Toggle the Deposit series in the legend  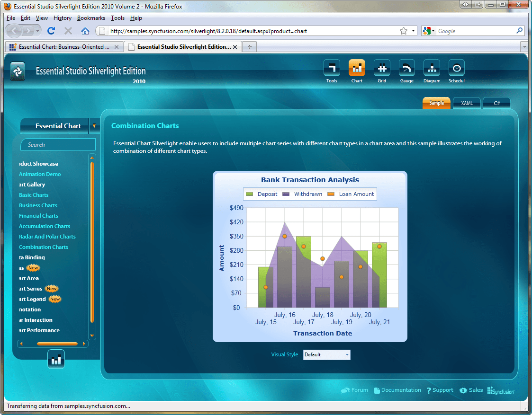pyautogui.click(x=268, y=194)
